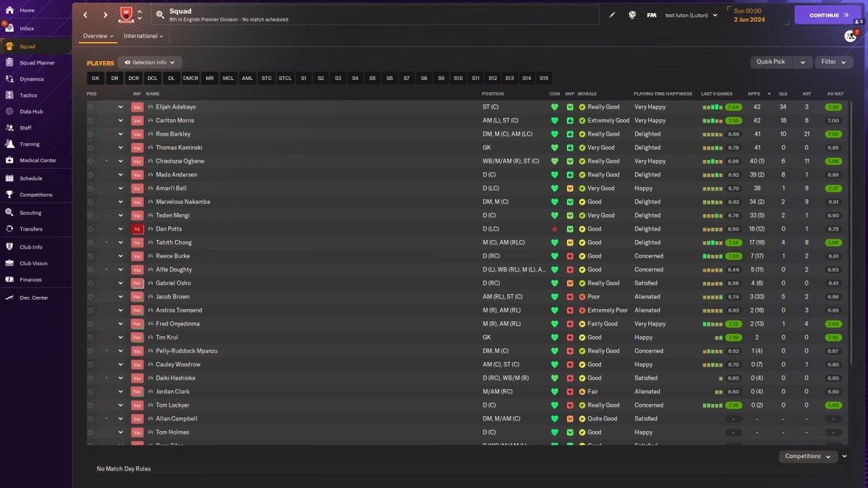
Task: Open the Overview tab menu
Action: pyautogui.click(x=98, y=36)
